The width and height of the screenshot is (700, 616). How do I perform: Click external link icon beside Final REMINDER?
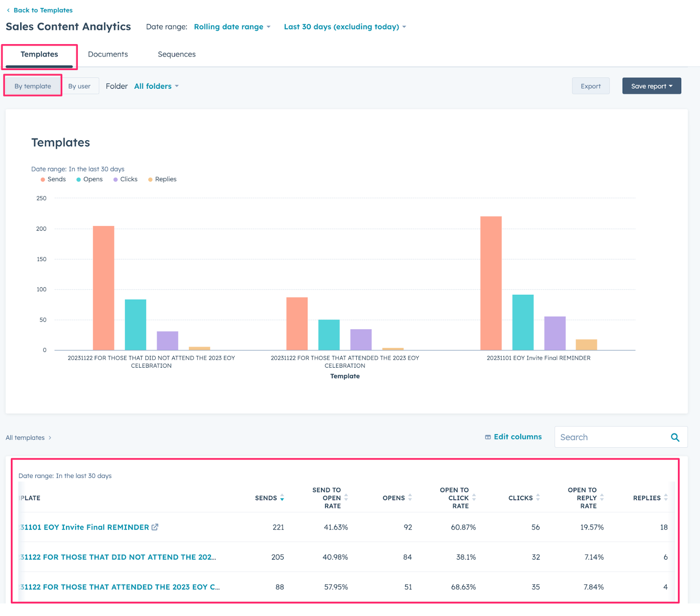[155, 527]
